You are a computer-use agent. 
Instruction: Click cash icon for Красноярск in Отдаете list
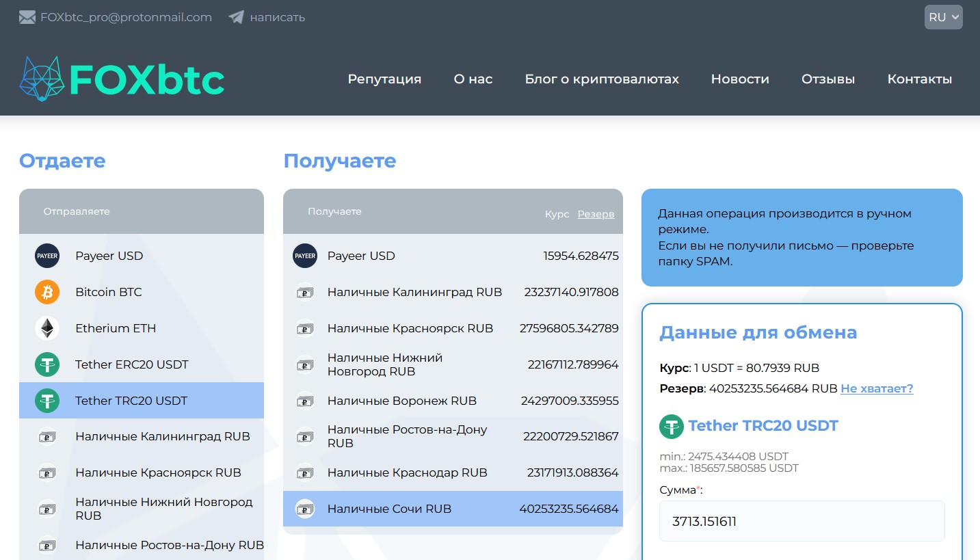47,472
